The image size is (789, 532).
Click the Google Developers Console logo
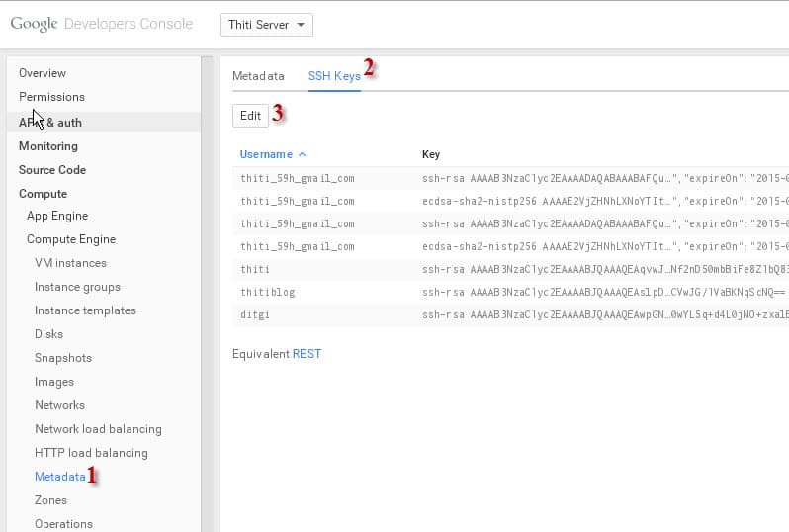pos(102,24)
